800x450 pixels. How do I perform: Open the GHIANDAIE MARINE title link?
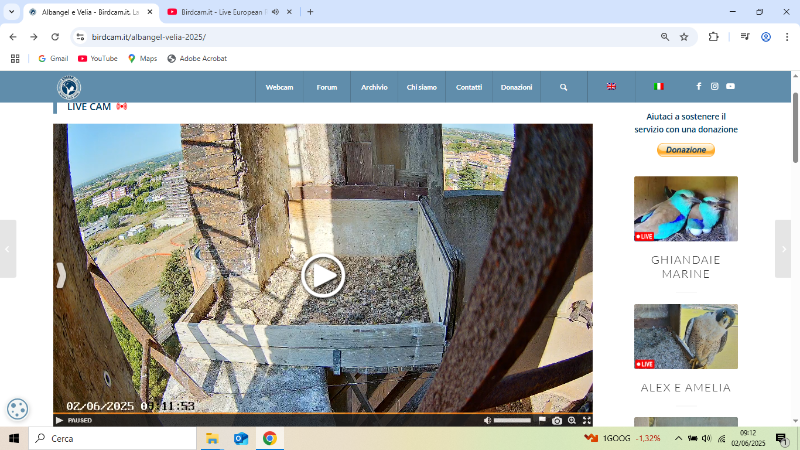click(686, 267)
